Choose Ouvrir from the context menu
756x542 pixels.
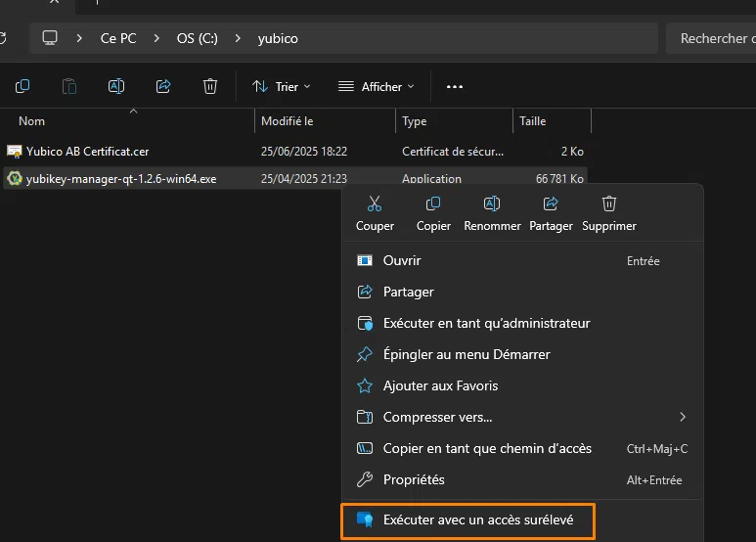point(522,261)
